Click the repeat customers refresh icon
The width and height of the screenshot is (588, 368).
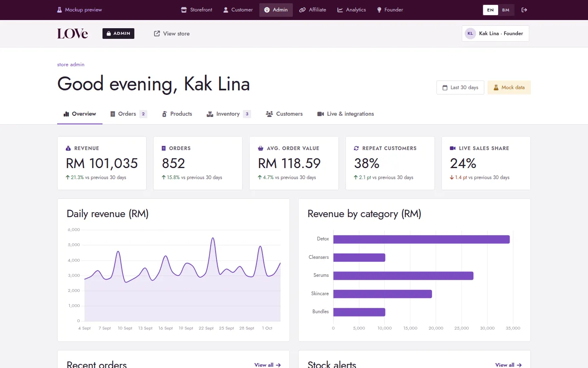pyautogui.click(x=356, y=148)
